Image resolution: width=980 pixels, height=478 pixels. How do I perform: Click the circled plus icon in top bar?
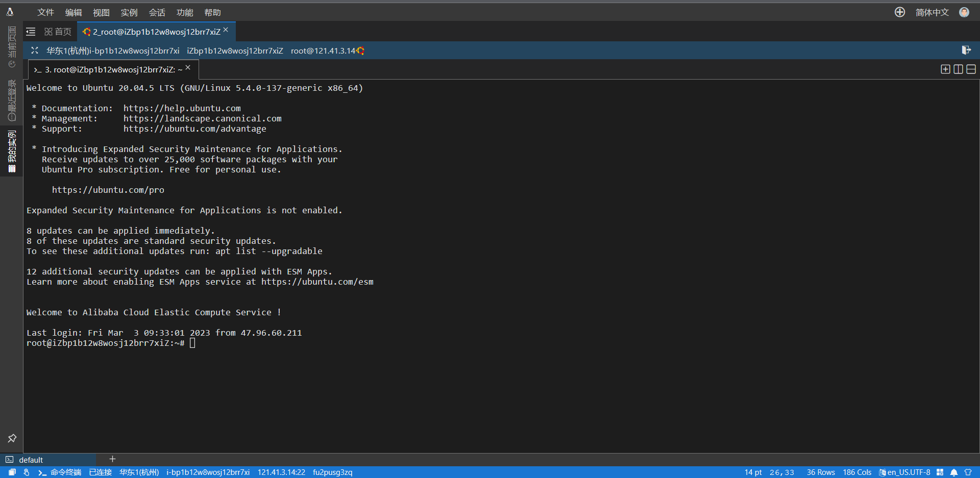900,12
